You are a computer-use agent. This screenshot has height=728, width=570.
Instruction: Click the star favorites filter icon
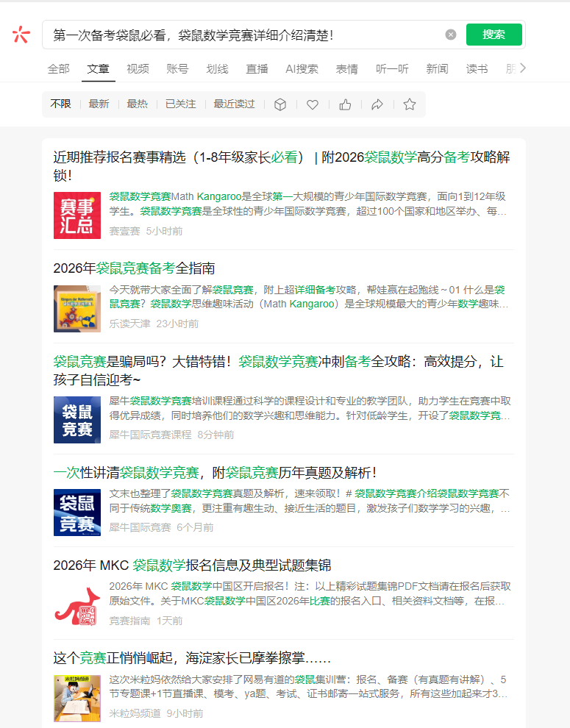pos(410,104)
